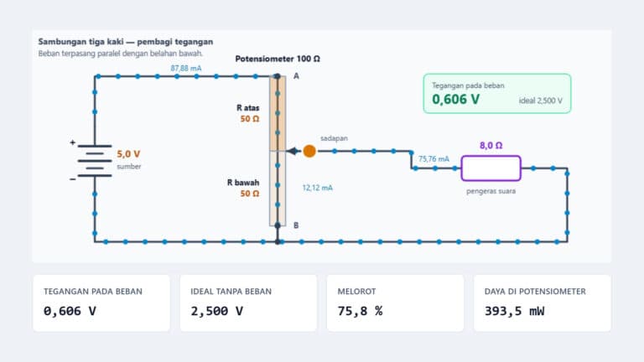This screenshot has height=362, width=644.
Task: Click the 8,0 Ω load resistance value
Action: [x=491, y=145]
